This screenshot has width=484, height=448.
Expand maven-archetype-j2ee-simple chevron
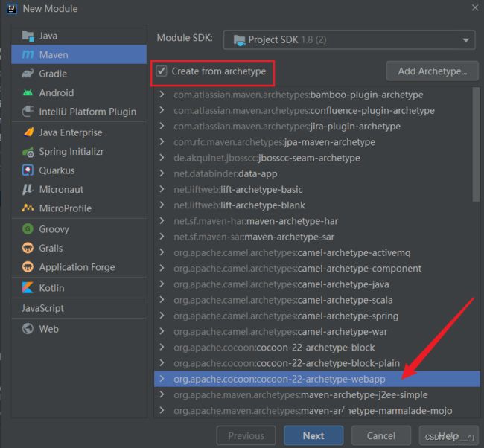tap(162, 394)
